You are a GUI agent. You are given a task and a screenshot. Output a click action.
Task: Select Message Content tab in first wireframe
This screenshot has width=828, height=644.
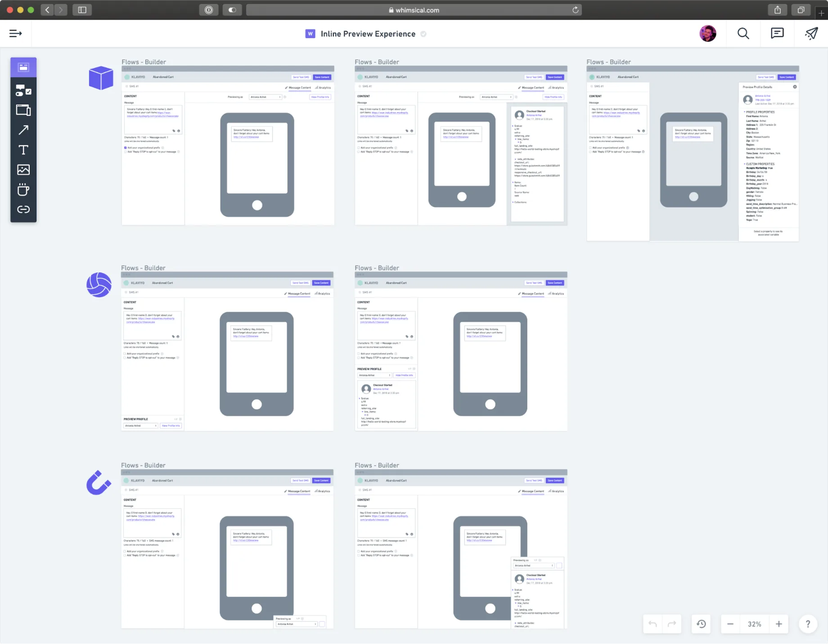(298, 88)
